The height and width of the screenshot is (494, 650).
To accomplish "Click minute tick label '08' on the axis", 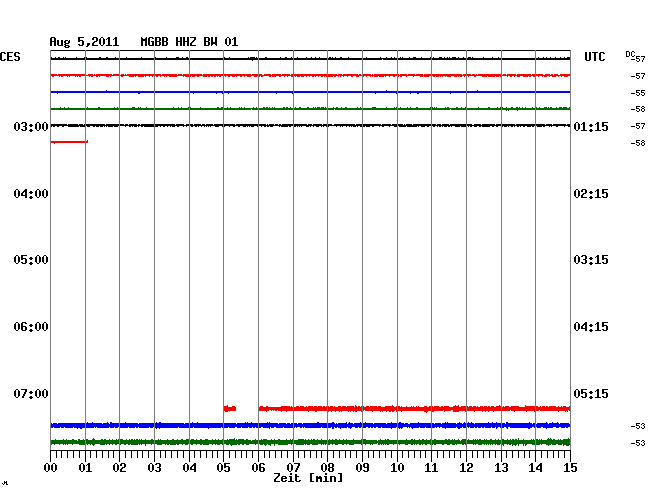I will point(327,468).
